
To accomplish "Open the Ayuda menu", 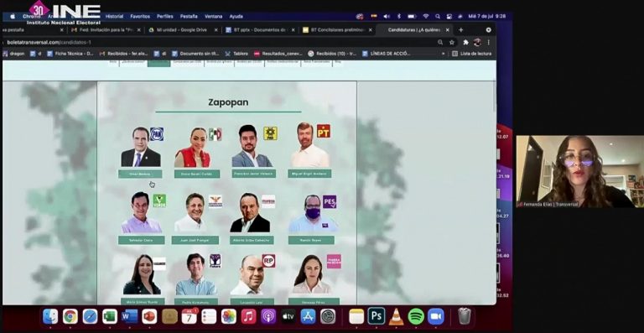I will point(236,17).
